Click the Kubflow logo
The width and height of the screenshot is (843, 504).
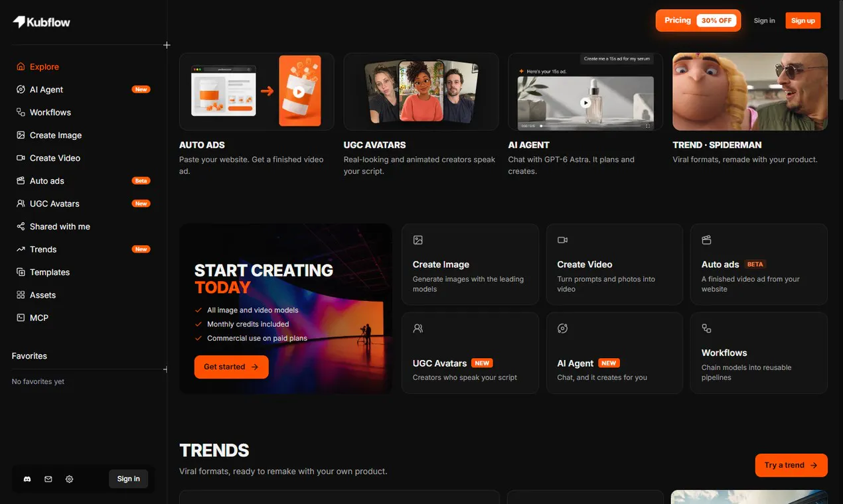[x=41, y=22]
